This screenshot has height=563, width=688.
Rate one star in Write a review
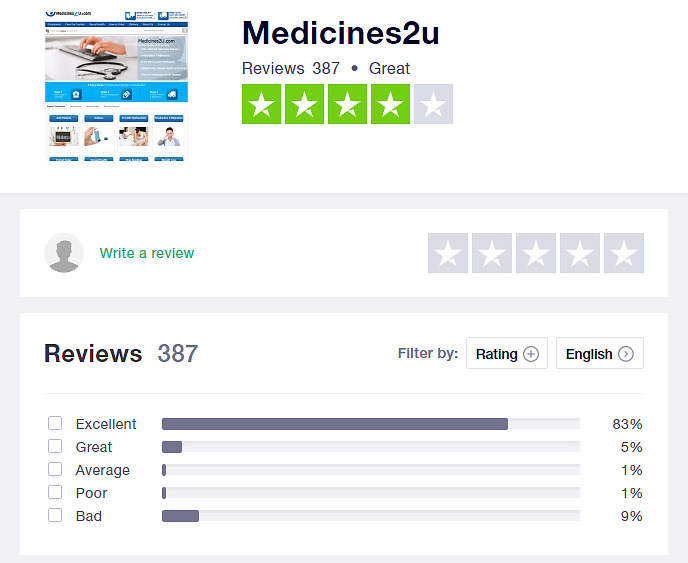click(x=448, y=253)
